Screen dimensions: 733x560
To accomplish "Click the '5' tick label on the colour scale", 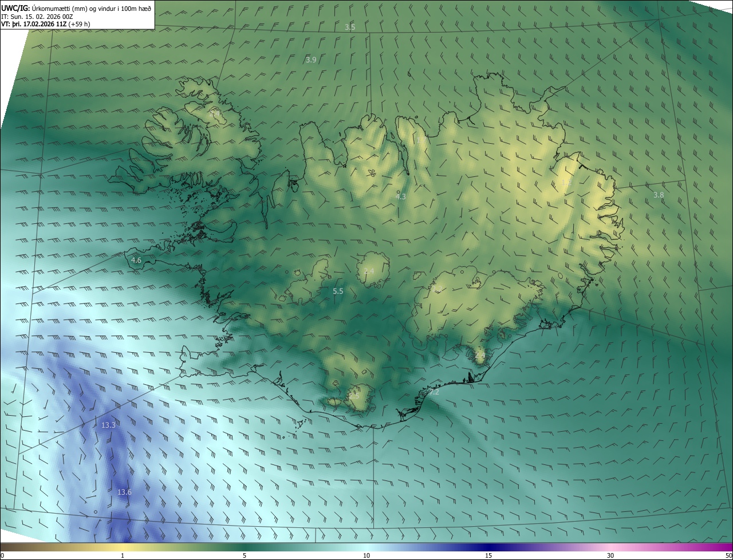I will (245, 556).
